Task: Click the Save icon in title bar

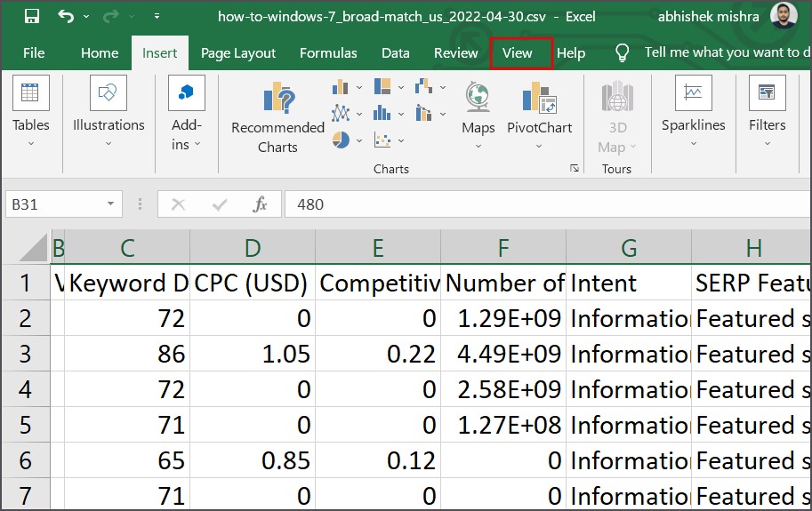Action: [x=31, y=16]
